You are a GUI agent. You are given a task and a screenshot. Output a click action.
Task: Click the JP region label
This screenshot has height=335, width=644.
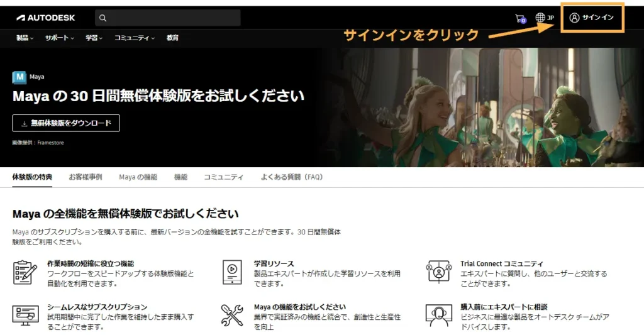point(550,18)
